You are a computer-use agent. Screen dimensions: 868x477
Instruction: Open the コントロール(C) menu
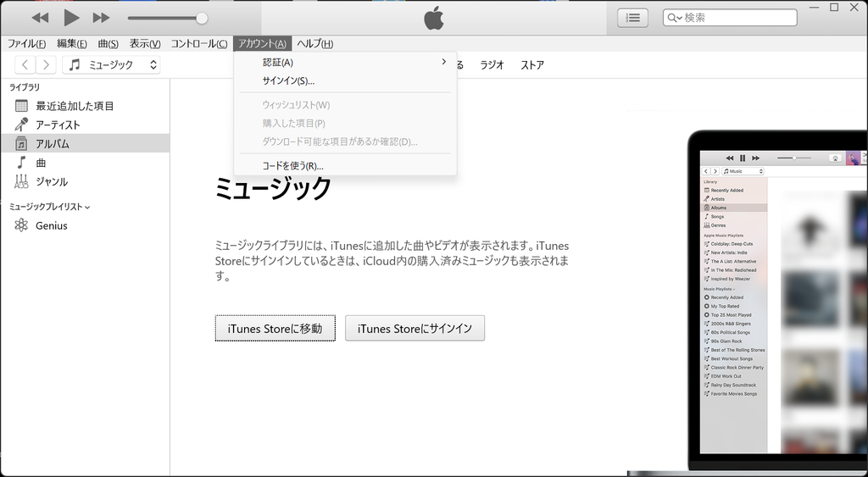[x=198, y=44]
